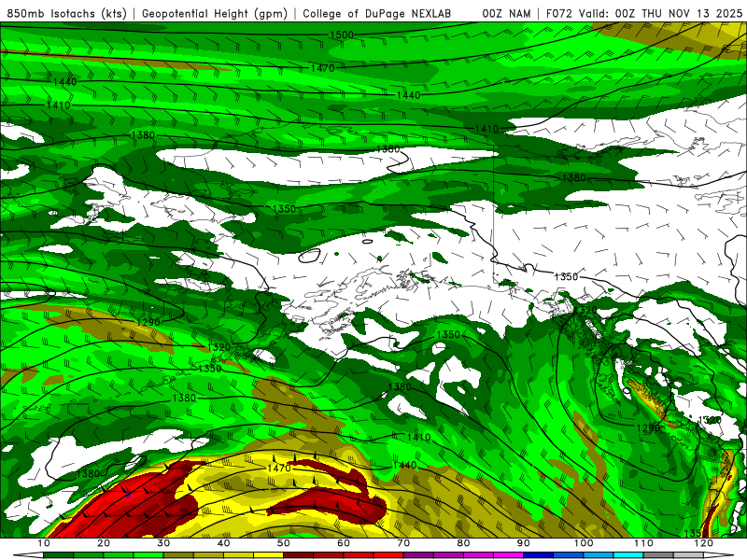This screenshot has height=560, width=747.
Task: Click color scale tick label 70
Action: click(403, 543)
